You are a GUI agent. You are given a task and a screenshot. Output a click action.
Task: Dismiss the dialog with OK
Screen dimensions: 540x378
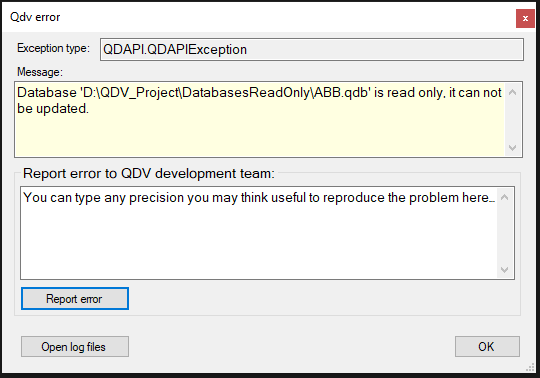(x=487, y=347)
